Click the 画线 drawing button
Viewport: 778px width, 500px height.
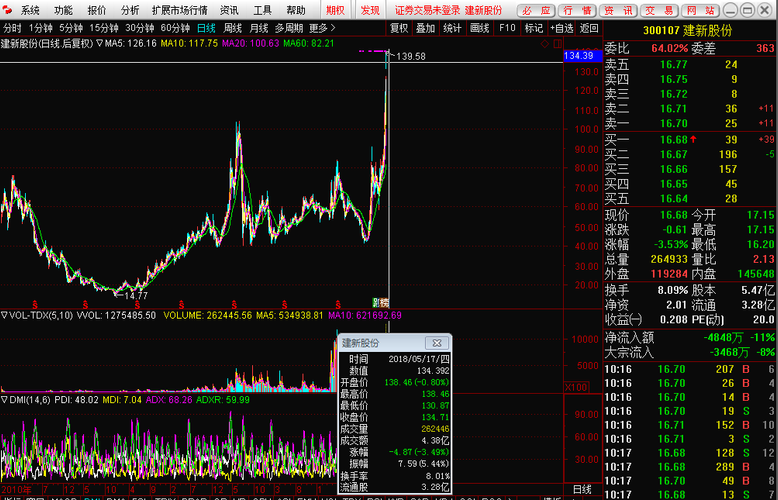(479, 28)
